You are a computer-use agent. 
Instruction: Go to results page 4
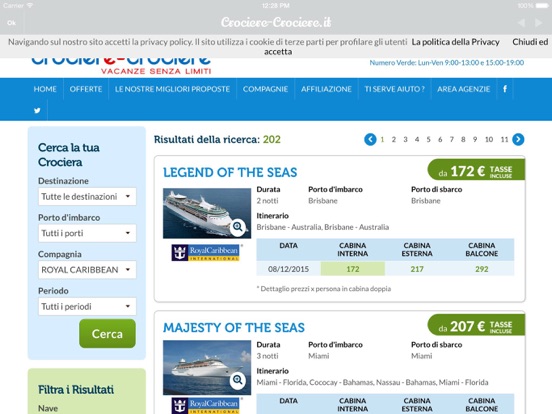coord(417,139)
